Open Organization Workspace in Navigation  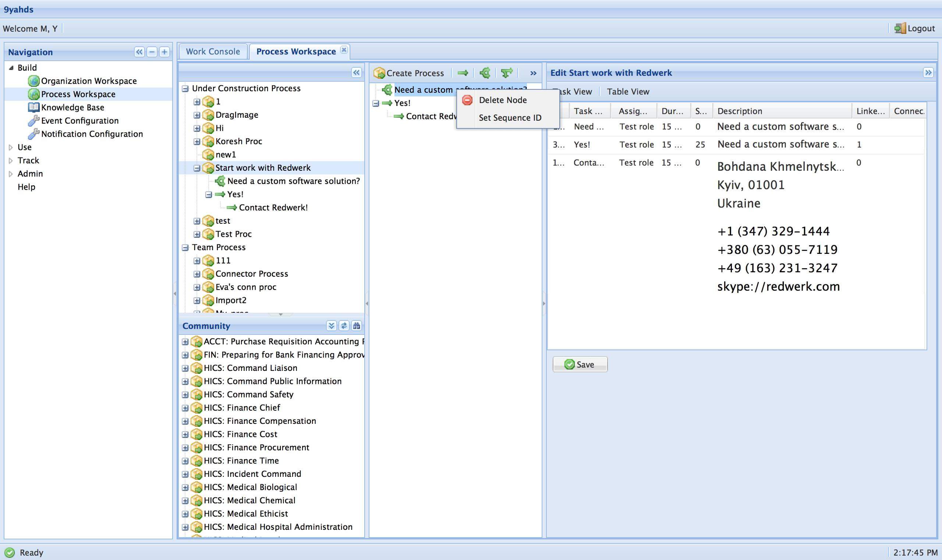[89, 81]
